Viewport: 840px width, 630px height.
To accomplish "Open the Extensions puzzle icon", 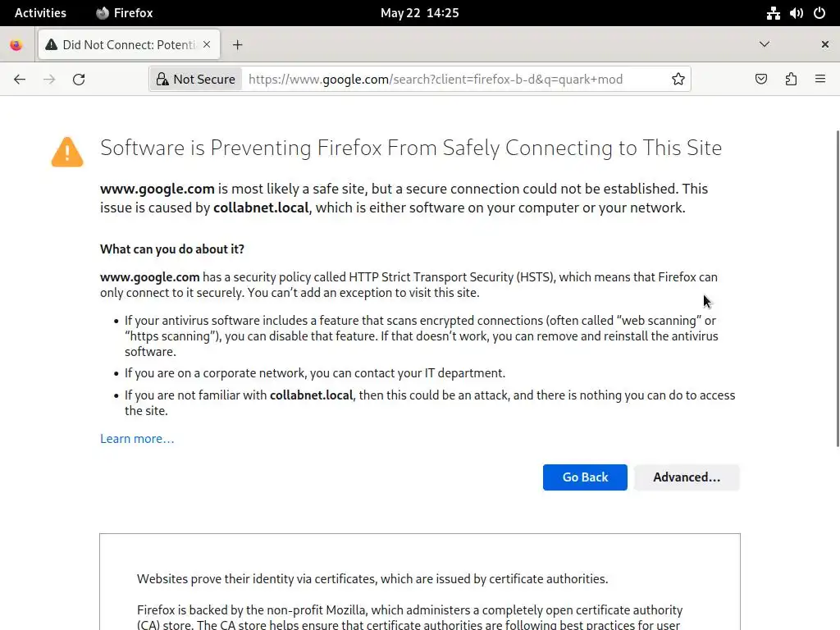I will pos(791,80).
